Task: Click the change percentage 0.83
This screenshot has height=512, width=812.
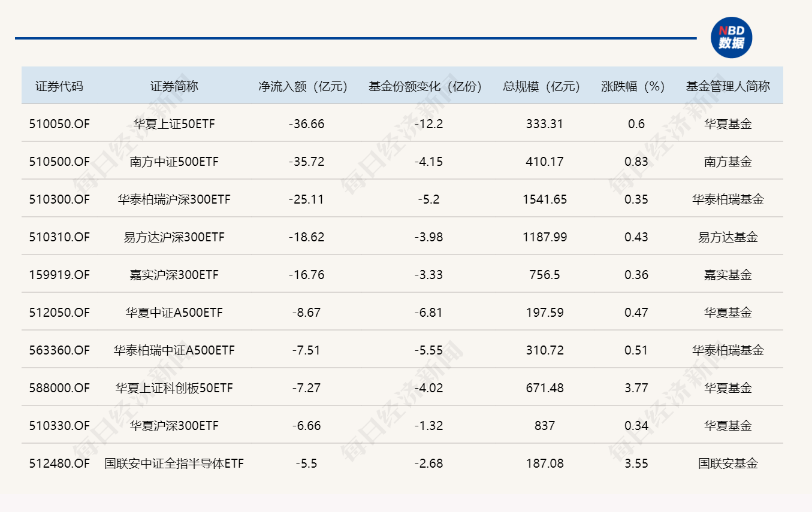Action: click(x=636, y=162)
